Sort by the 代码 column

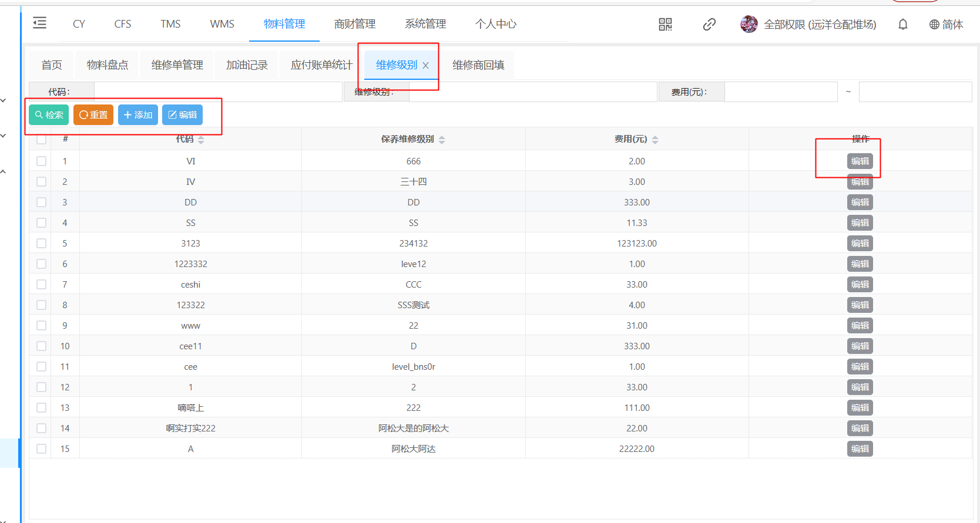tap(201, 140)
